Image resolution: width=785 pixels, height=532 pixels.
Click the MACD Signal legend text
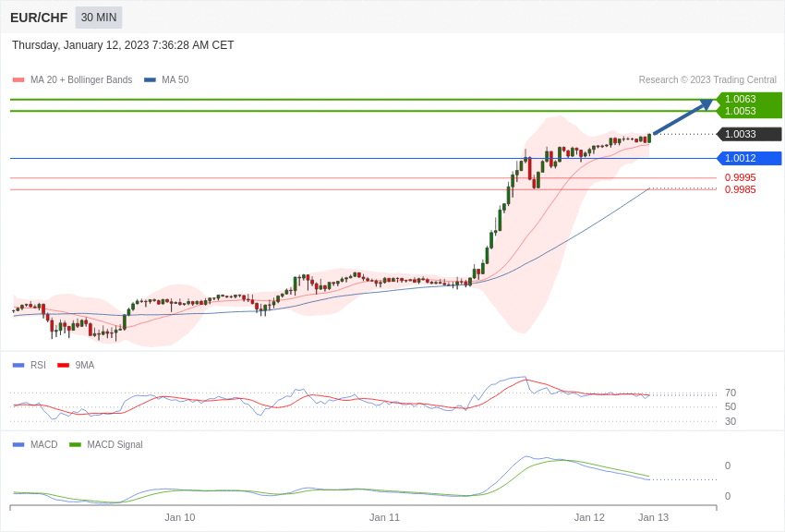(115, 444)
